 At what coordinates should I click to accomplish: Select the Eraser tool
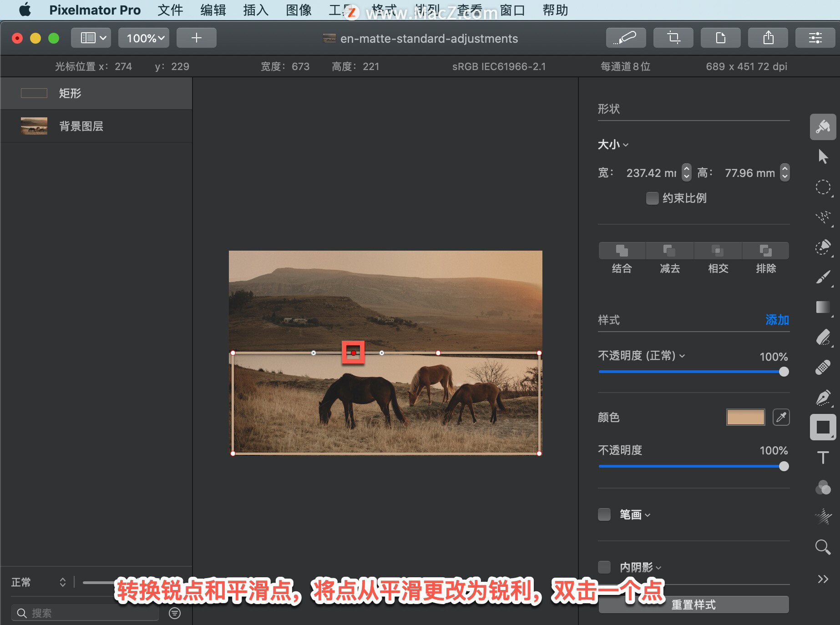[823, 337]
